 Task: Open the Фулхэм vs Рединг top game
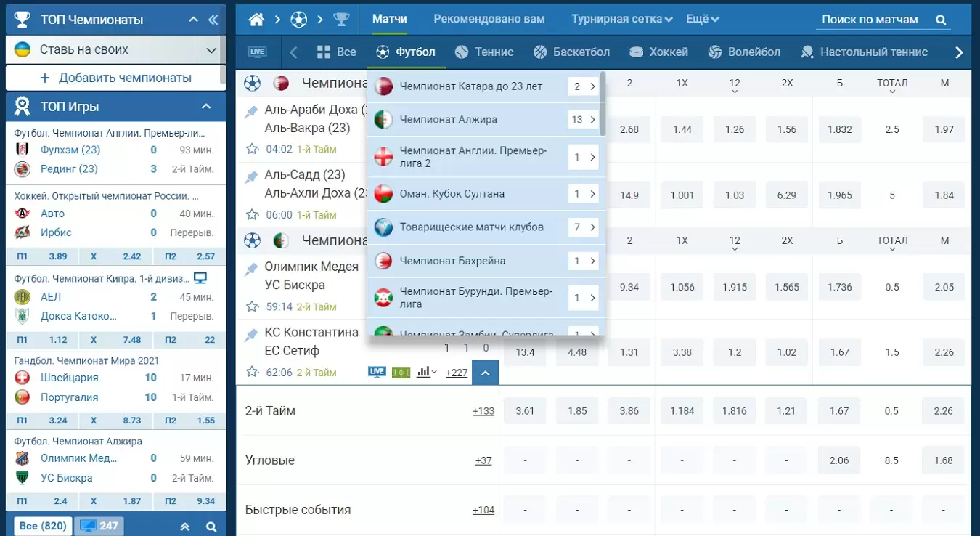coord(115,151)
